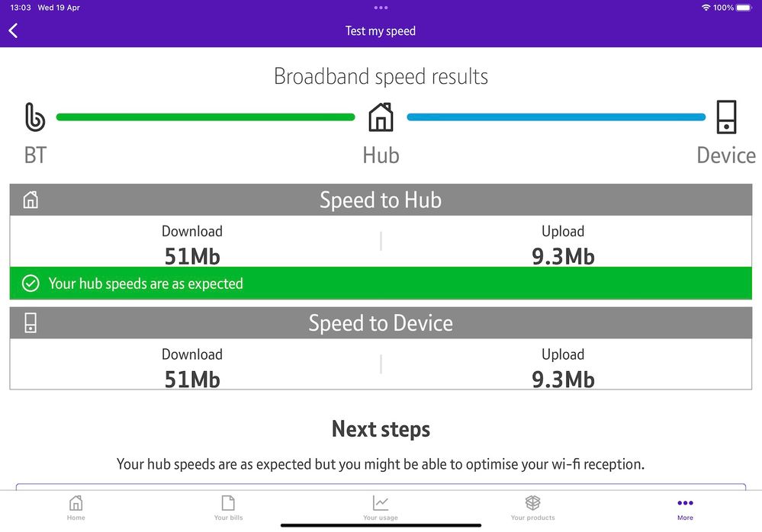Tap the Device phone icon
The height and width of the screenshot is (532, 762).
[726, 117]
